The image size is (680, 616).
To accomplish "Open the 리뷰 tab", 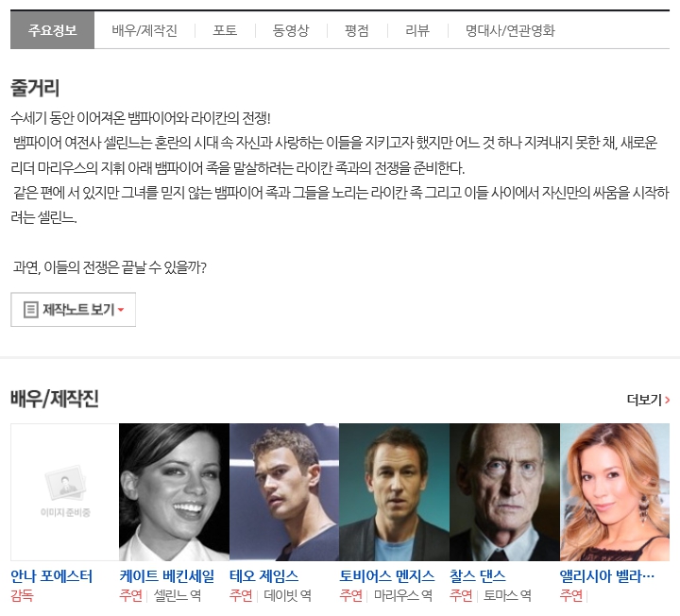I will (x=417, y=30).
